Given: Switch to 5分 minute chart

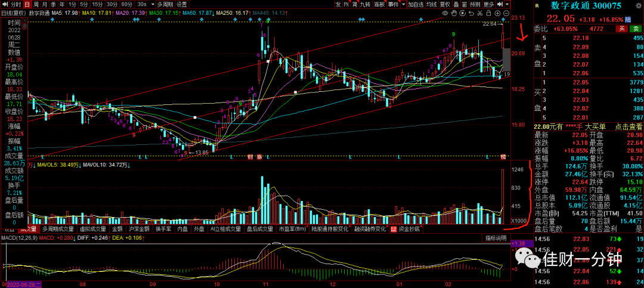Looking at the screenshot, I should [84, 5].
